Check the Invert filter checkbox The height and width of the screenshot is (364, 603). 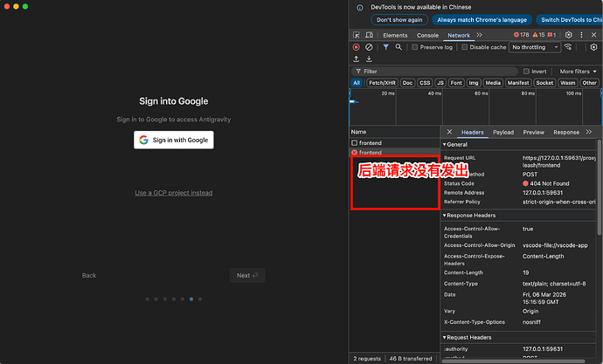[526, 72]
